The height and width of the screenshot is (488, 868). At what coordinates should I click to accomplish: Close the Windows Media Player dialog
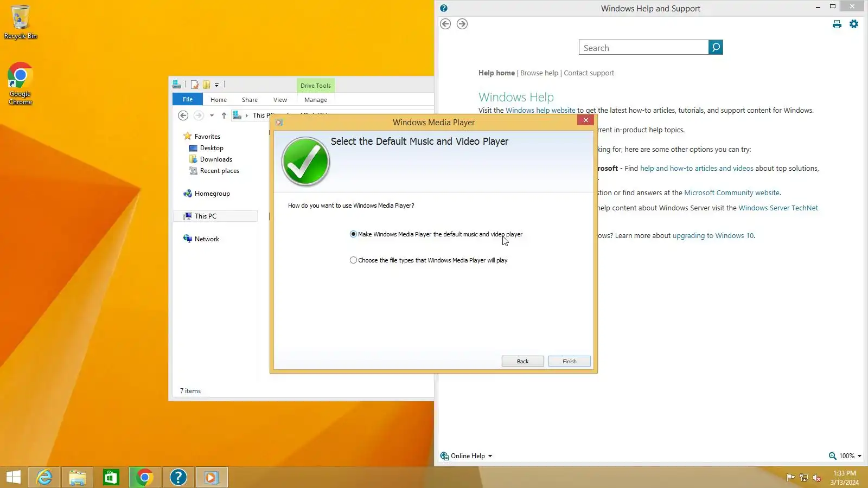(585, 120)
